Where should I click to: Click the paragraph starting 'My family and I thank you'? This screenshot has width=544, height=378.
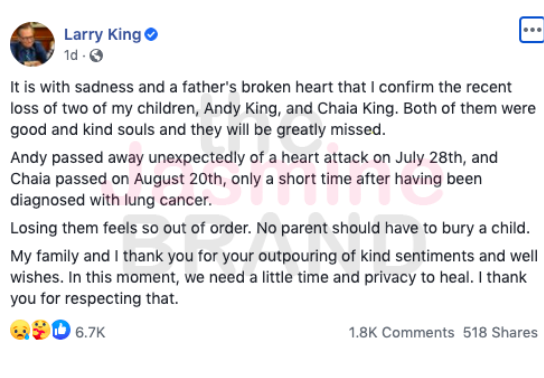(274, 277)
